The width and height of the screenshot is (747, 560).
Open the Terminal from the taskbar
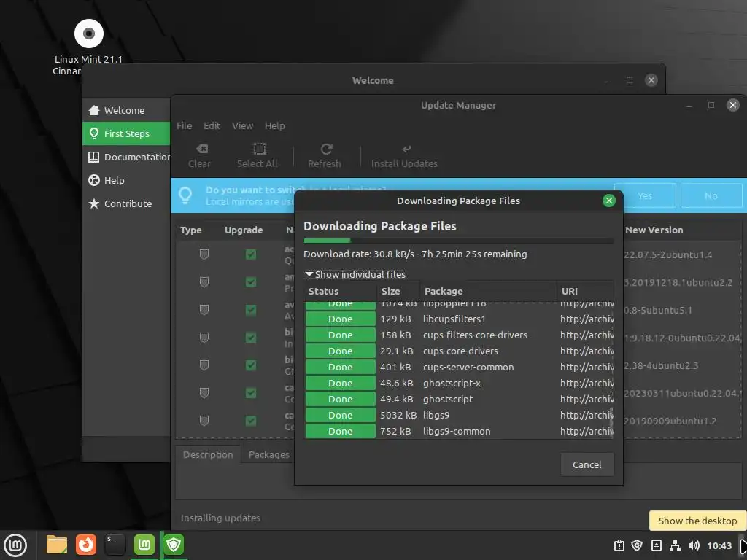click(x=115, y=545)
